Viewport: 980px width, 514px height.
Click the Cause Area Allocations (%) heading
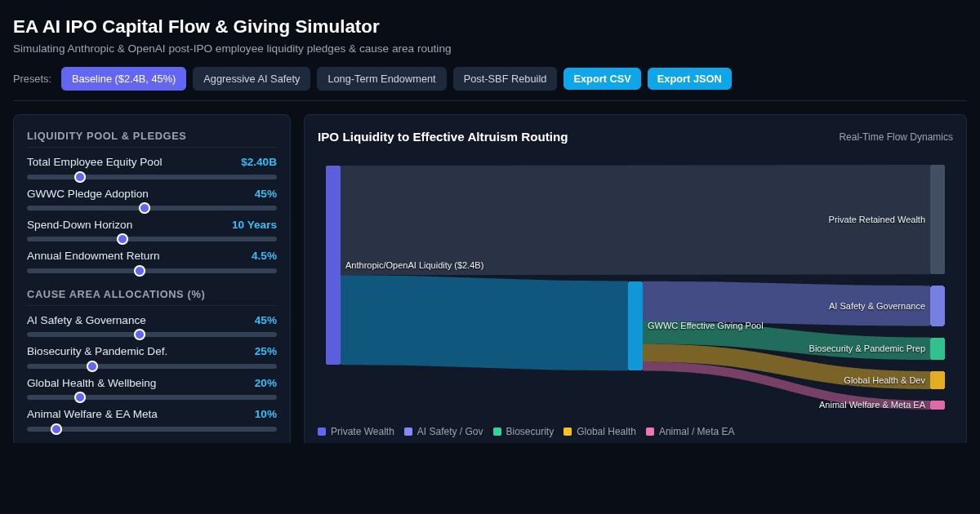tap(116, 294)
